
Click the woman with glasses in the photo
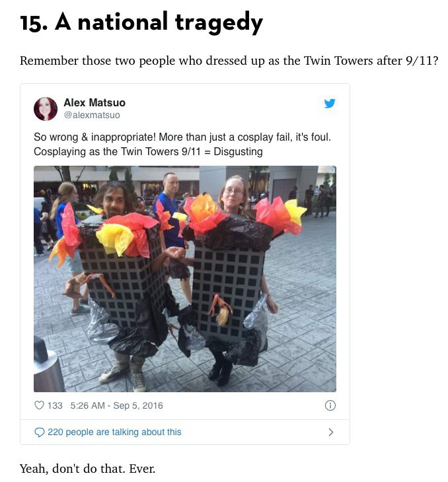(x=234, y=193)
